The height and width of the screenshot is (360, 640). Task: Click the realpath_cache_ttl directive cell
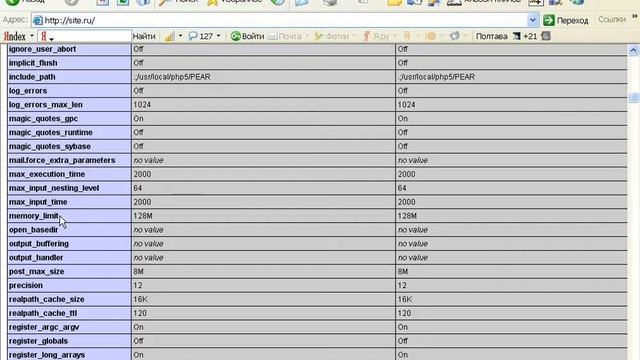[x=69, y=313]
